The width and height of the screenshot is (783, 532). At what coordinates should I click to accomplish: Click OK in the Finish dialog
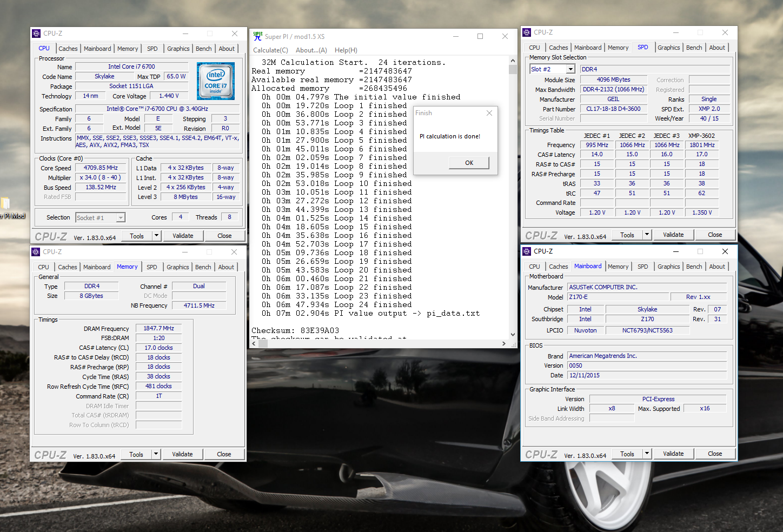point(469,163)
